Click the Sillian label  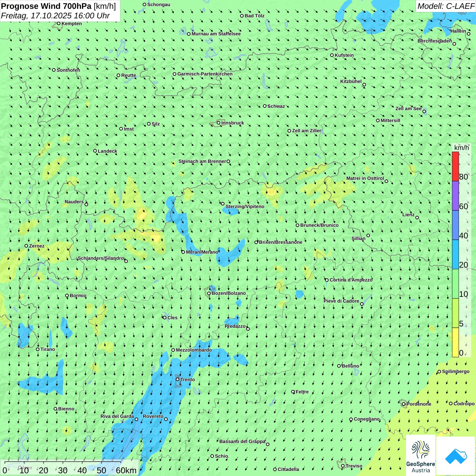click(358, 238)
